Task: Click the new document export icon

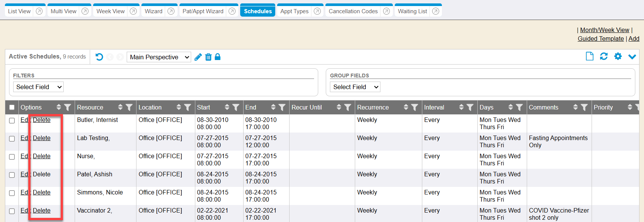Action: click(x=589, y=56)
